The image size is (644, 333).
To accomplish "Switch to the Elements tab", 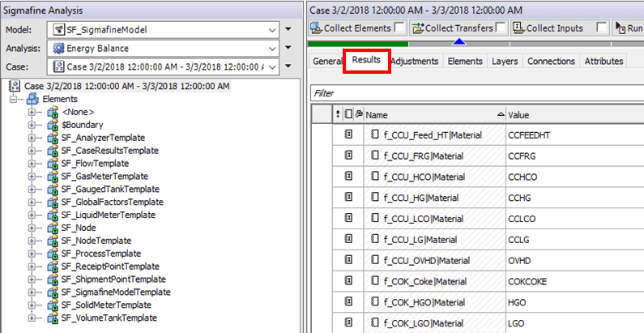I will (465, 62).
